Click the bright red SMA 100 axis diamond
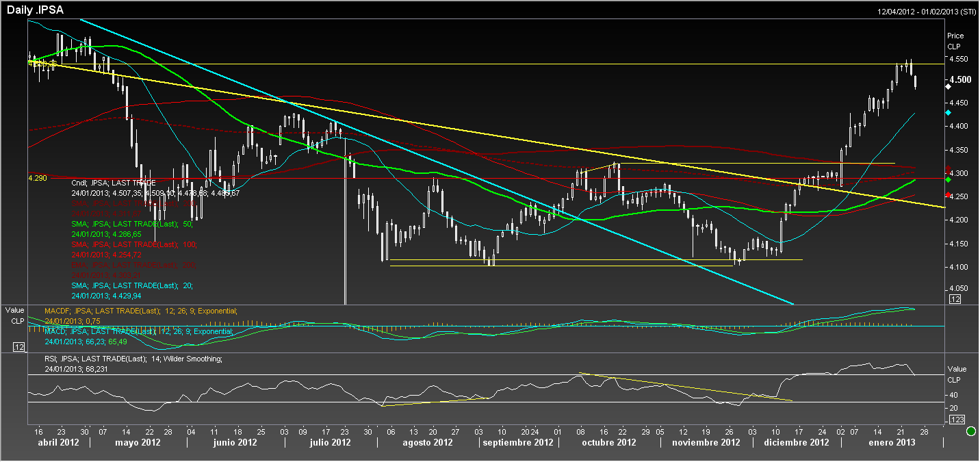 coord(948,195)
